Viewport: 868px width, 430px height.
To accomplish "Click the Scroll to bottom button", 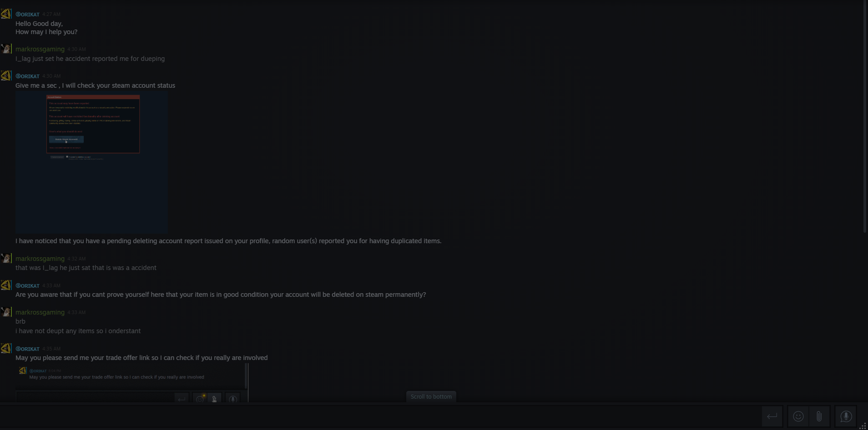I will pyautogui.click(x=431, y=396).
